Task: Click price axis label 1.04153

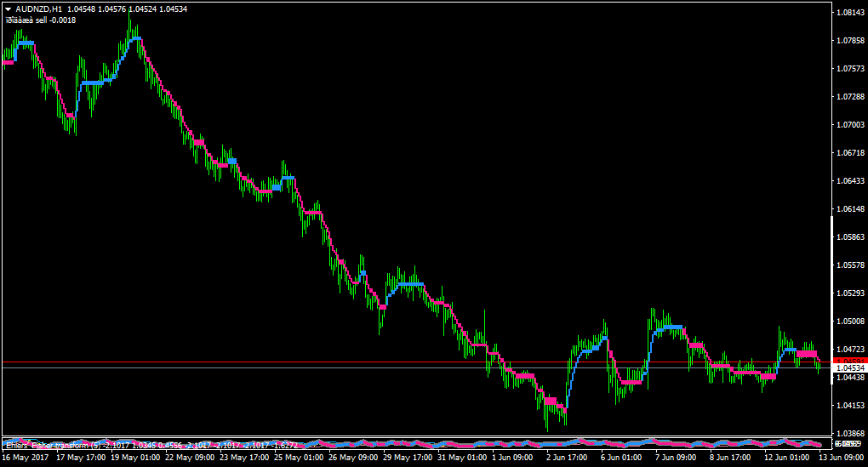Action: tap(851, 406)
